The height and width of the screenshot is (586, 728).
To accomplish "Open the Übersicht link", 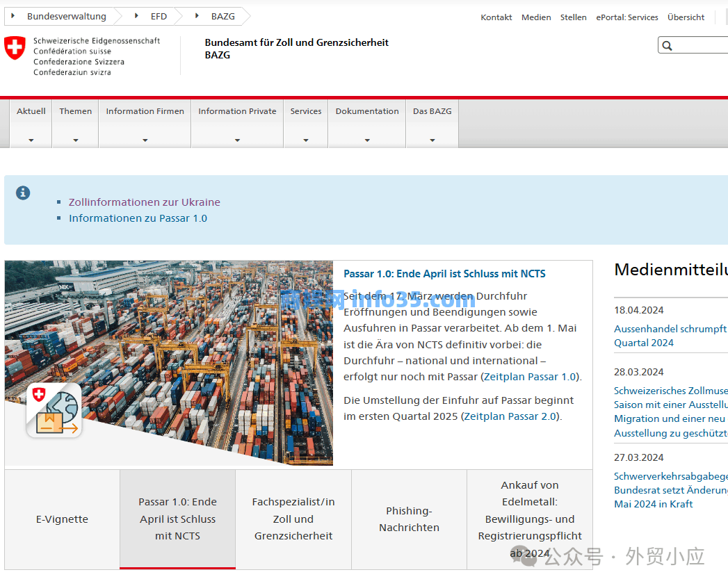I will pyautogui.click(x=686, y=17).
